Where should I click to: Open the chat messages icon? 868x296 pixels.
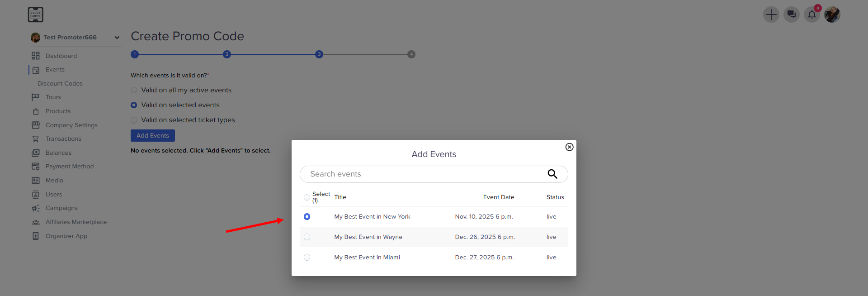pyautogui.click(x=791, y=14)
